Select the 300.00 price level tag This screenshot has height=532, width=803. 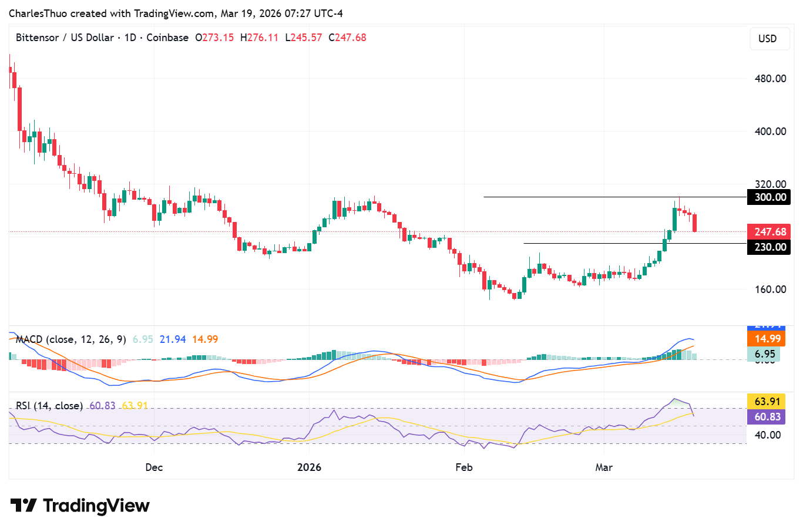point(770,197)
